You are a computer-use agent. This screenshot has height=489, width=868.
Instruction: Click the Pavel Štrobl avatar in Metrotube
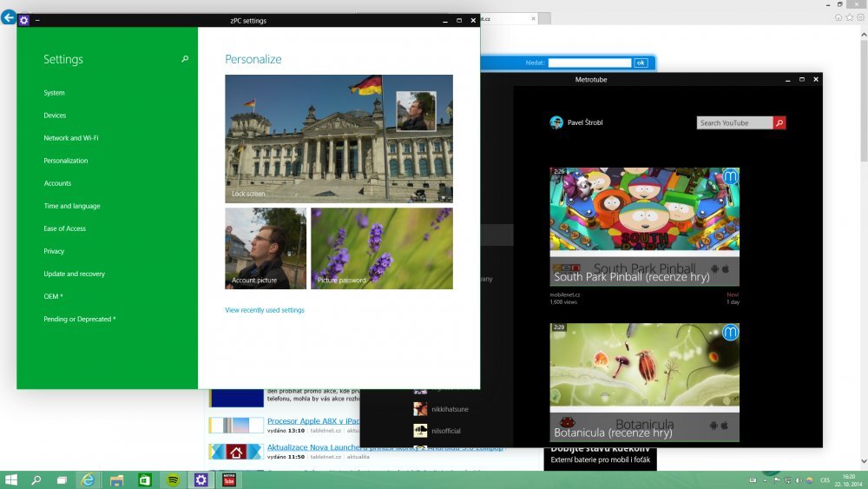556,122
